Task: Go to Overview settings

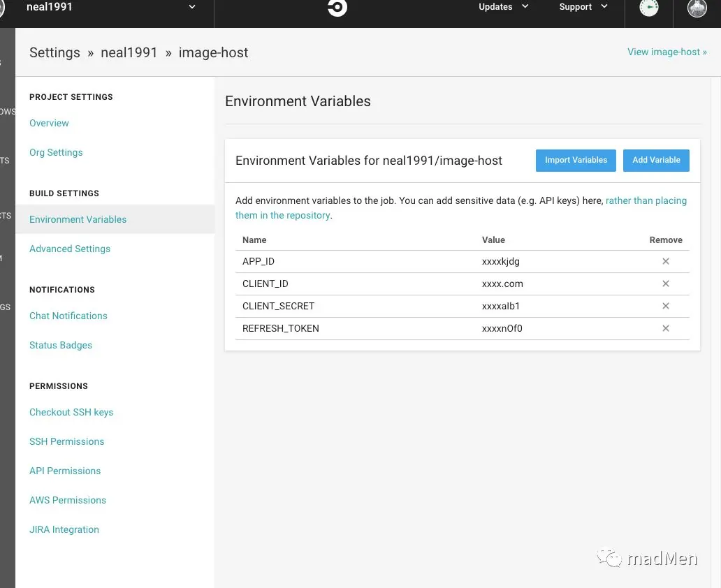Action: click(x=49, y=123)
